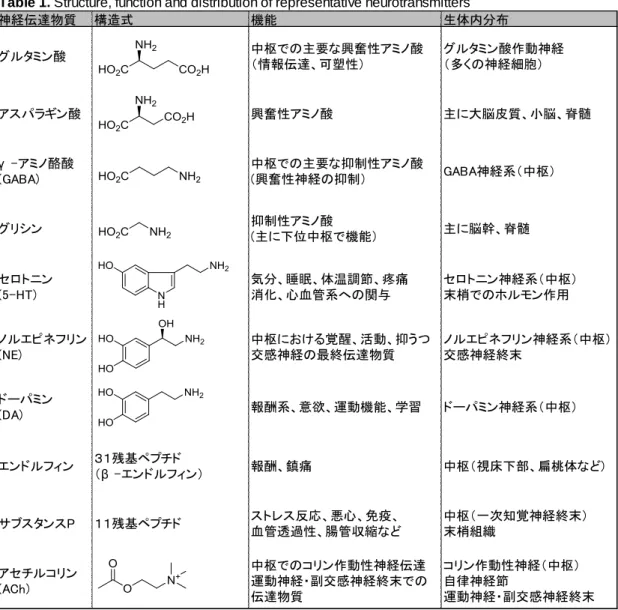Click the 構造式 column header
The width and height of the screenshot is (618, 610).
click(114, 20)
